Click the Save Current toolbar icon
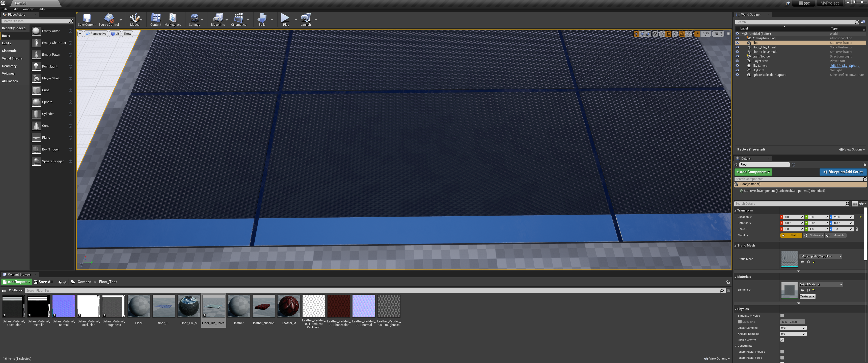The image size is (868, 363). pos(87,19)
